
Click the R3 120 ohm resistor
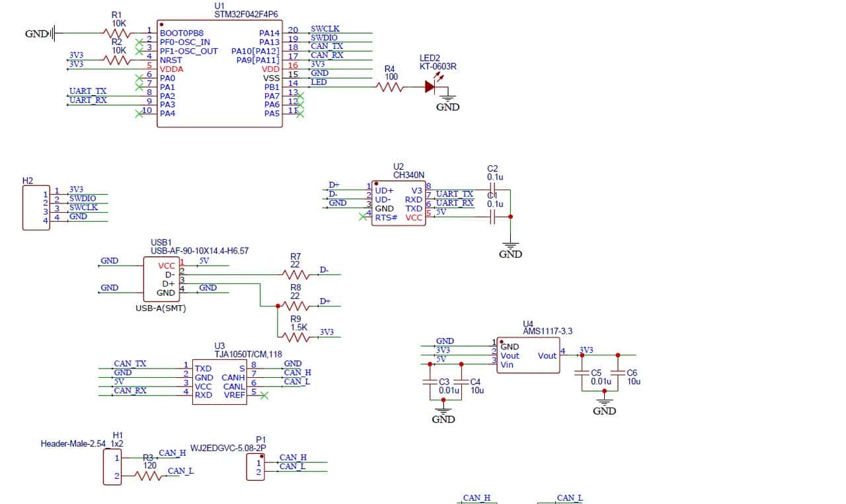tap(148, 476)
